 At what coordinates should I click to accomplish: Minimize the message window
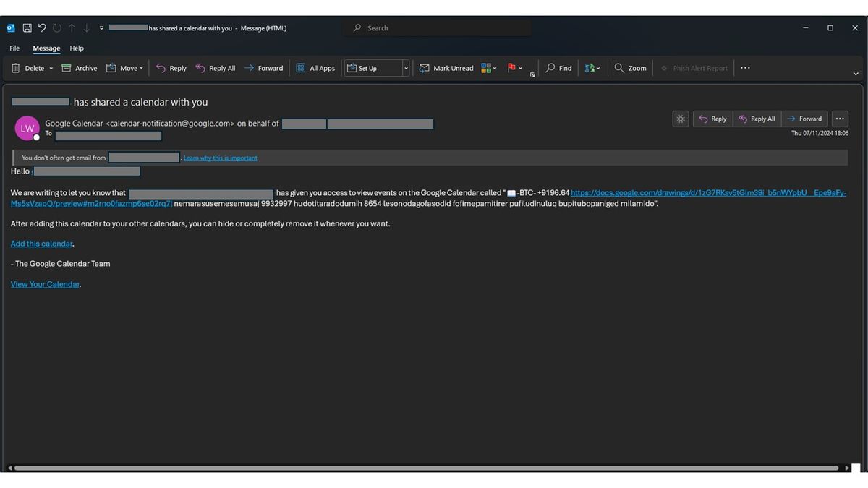click(806, 28)
